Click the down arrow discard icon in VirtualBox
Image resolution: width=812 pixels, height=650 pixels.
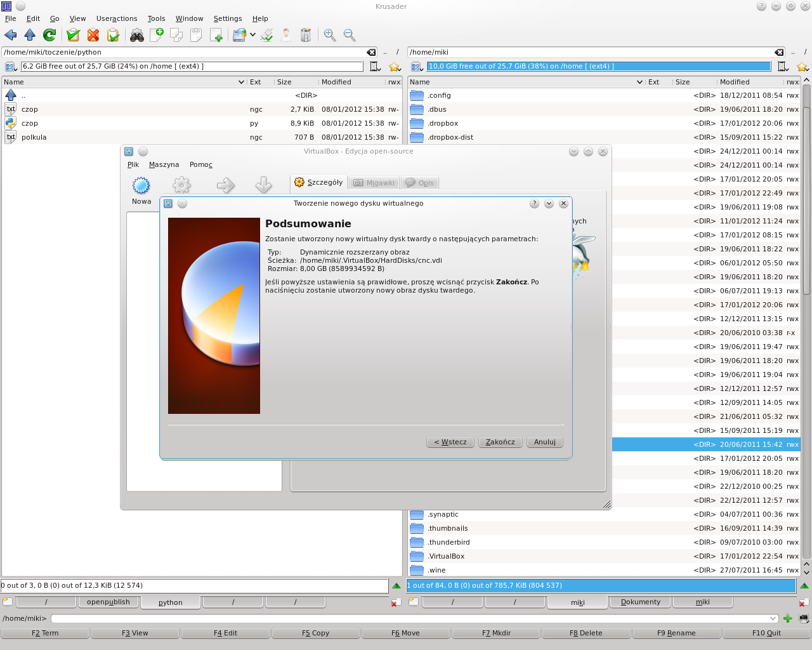264,185
